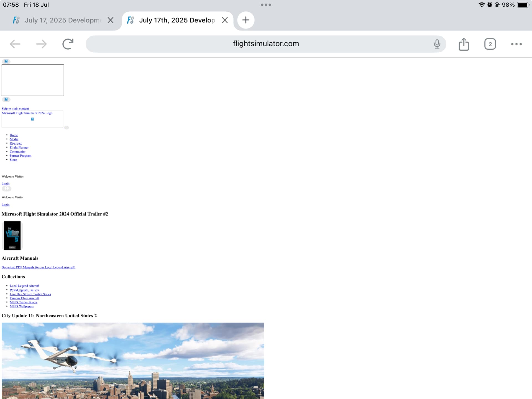Add a new tab with plus button

(245, 20)
